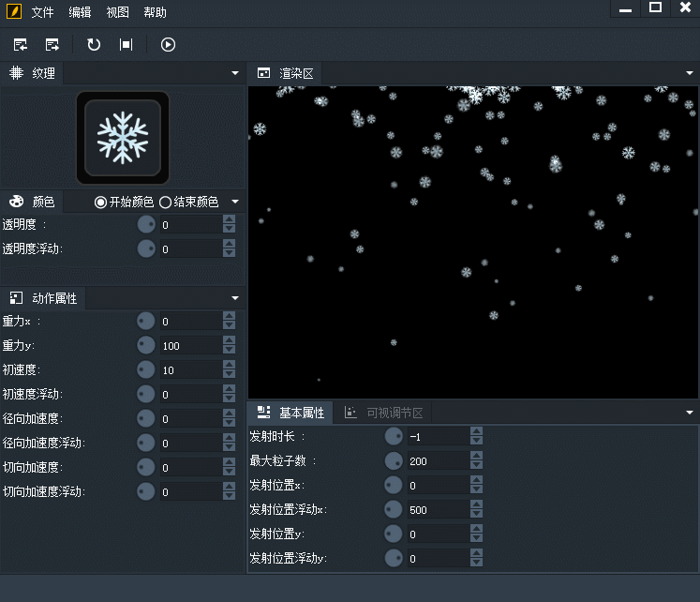
Task: Click the color palette icon
Action: click(17, 202)
